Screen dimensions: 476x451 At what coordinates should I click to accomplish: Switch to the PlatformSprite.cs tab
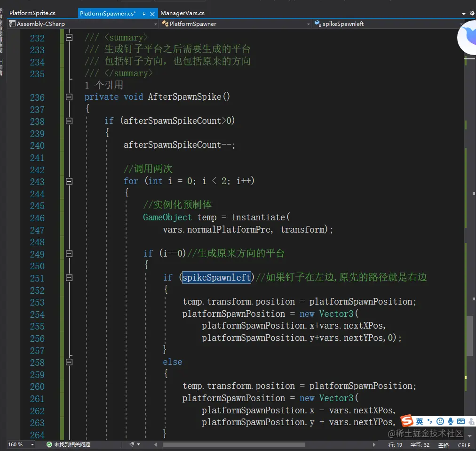click(32, 13)
